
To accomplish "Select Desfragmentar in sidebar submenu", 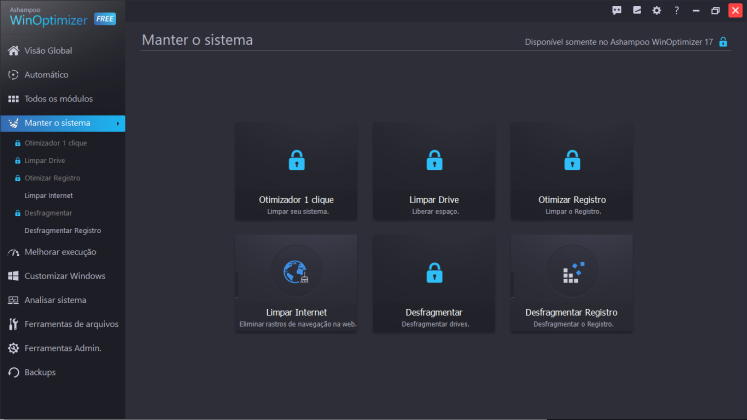I will tap(48, 213).
